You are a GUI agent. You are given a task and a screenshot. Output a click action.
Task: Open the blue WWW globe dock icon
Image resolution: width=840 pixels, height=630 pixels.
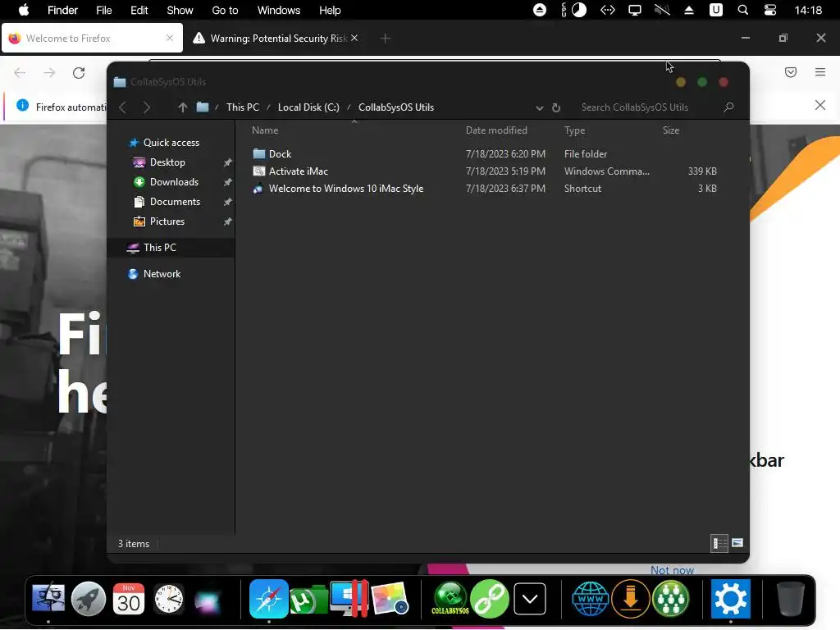[x=591, y=598]
